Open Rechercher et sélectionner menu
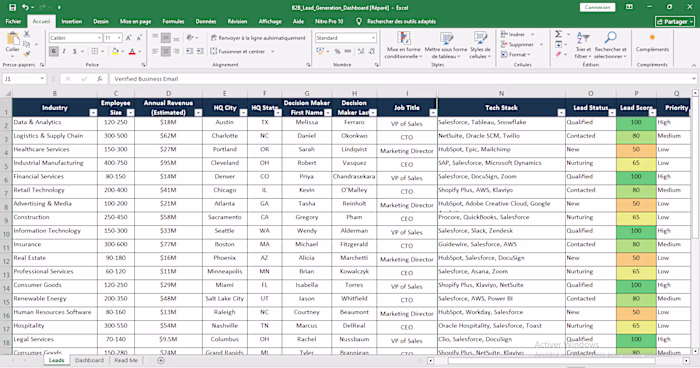The height and width of the screenshot is (368, 700). [610, 45]
